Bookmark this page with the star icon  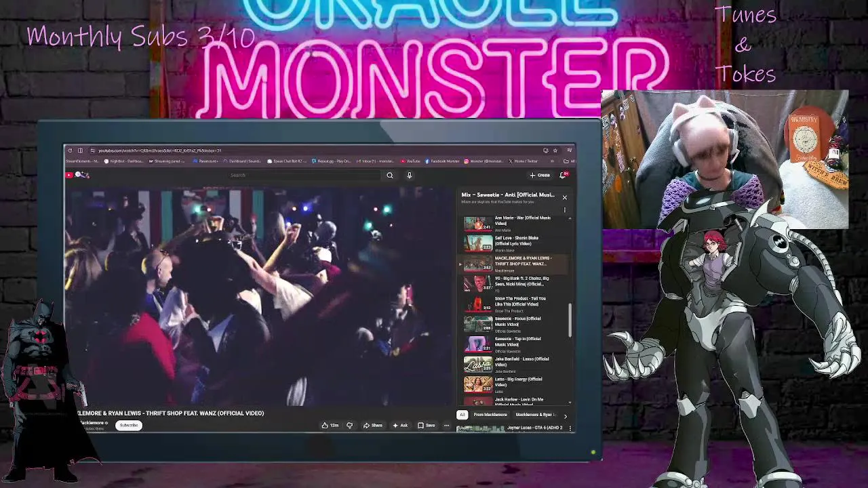click(555, 150)
